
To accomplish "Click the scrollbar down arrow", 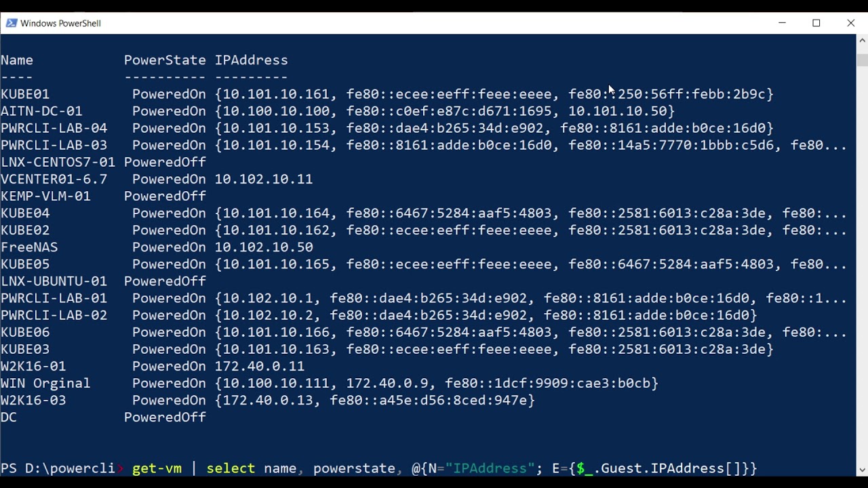I will click(863, 470).
